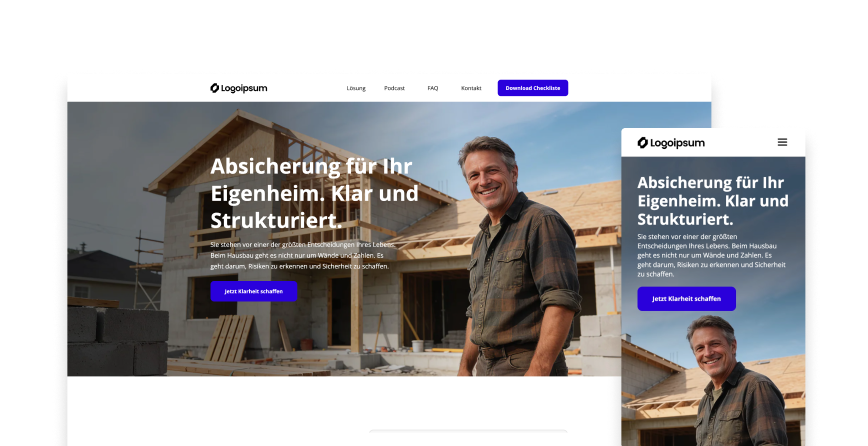This screenshot has height=446, width=868.
Task: Click the Logoipsum leaf icon in desktop header
Action: 214,88
